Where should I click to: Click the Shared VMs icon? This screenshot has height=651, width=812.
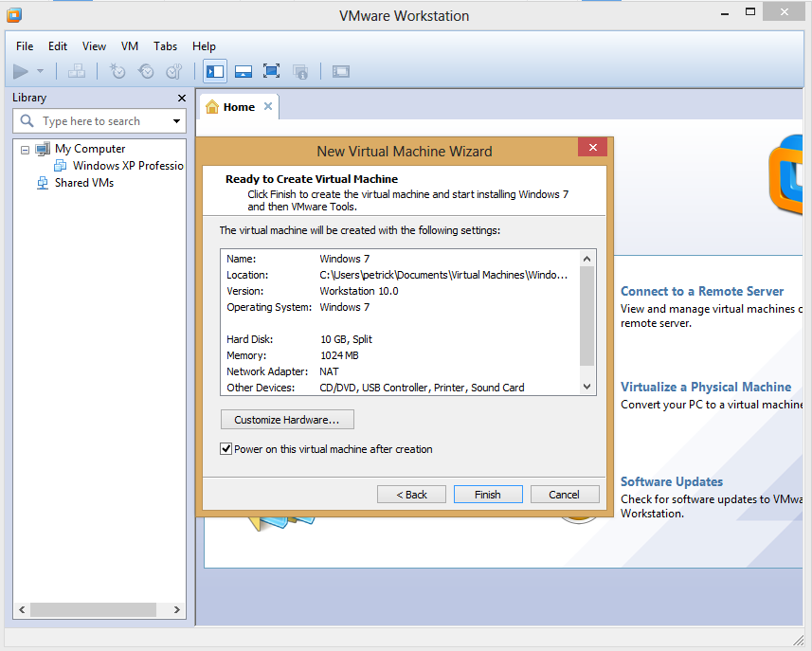43,183
